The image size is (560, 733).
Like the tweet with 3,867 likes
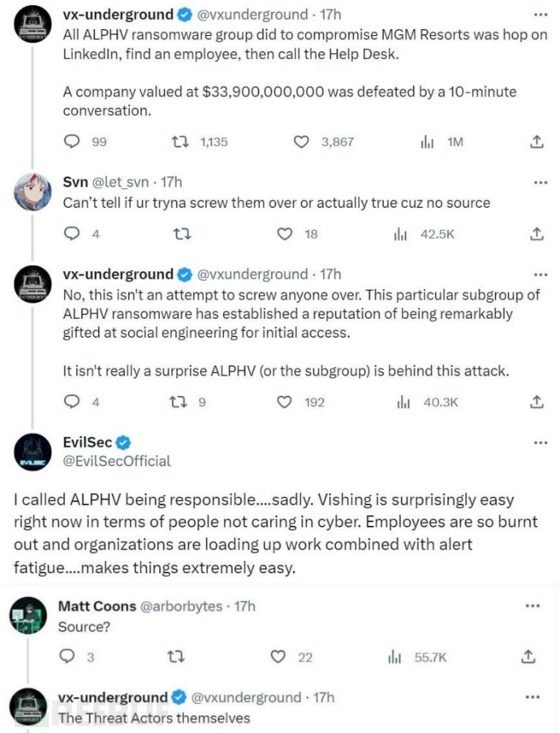302,142
